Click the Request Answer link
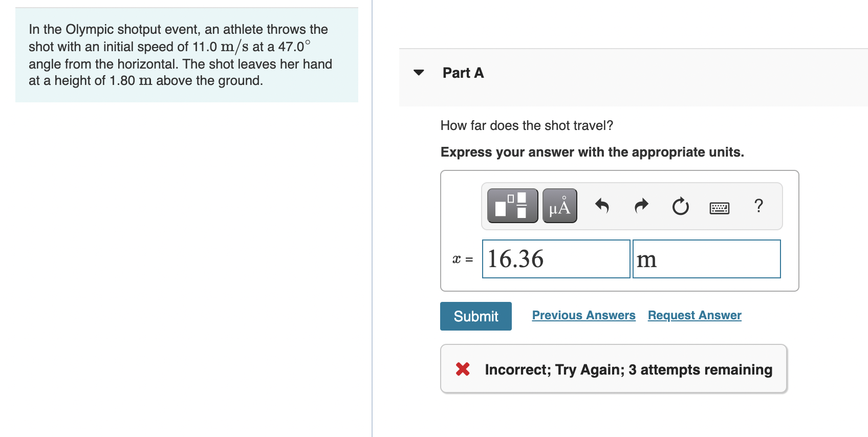The height and width of the screenshot is (437, 868). click(694, 315)
